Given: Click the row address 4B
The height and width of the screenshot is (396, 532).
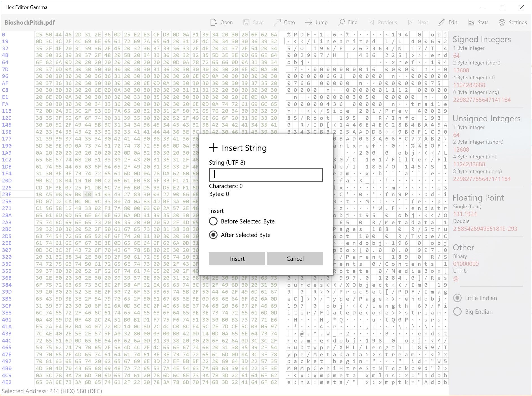Looking at the screenshot, I should point(5,55).
